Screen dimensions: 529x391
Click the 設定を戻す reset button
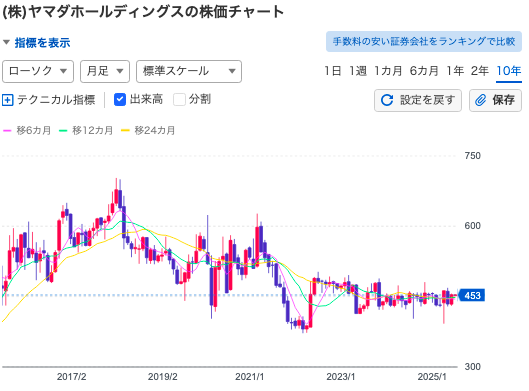[x=418, y=100]
